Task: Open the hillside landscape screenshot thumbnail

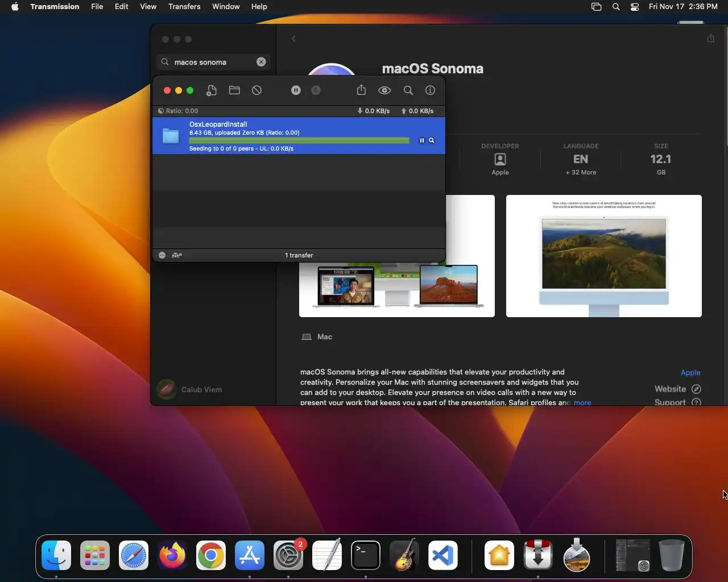Action: [604, 256]
